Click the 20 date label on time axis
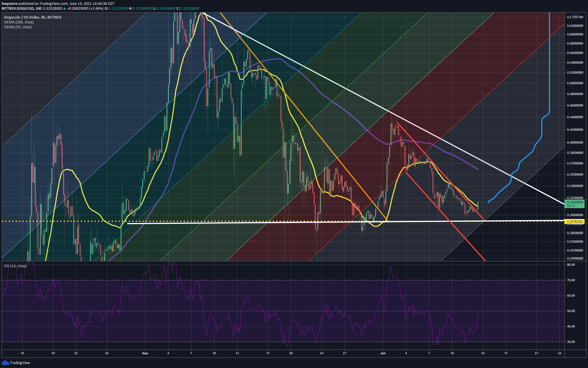The width and height of the screenshot is (588, 368). coord(291,353)
